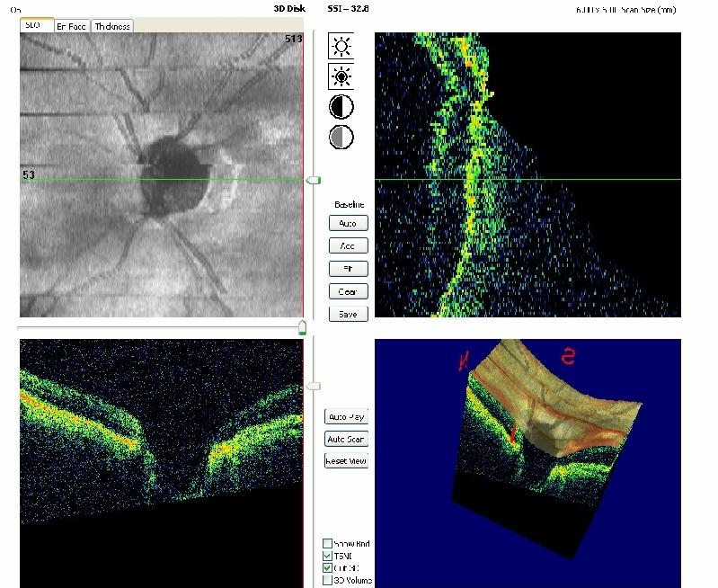Click the second sun brightness icon
718x588 pixels.
tap(341, 76)
